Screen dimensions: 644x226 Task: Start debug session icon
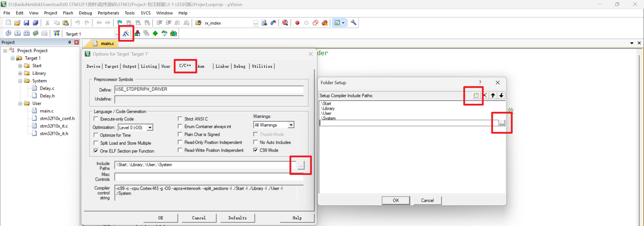285,23
